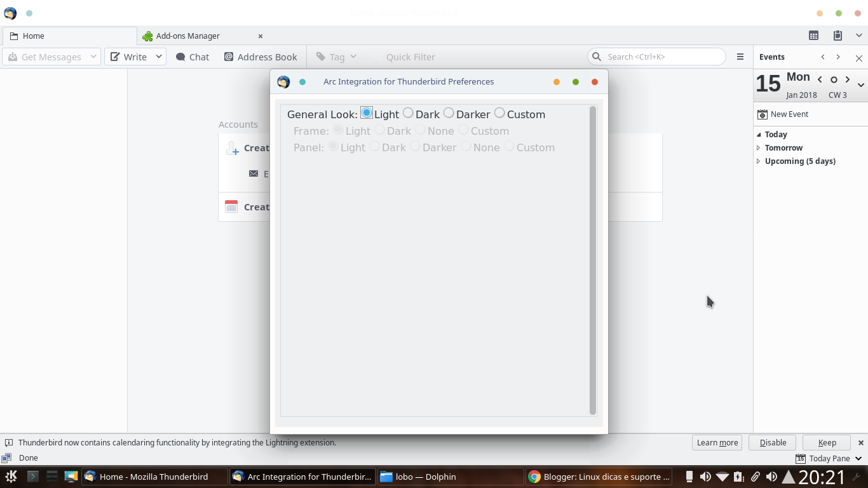
Task: Click the Disable button for Lightning
Action: pyautogui.click(x=773, y=442)
